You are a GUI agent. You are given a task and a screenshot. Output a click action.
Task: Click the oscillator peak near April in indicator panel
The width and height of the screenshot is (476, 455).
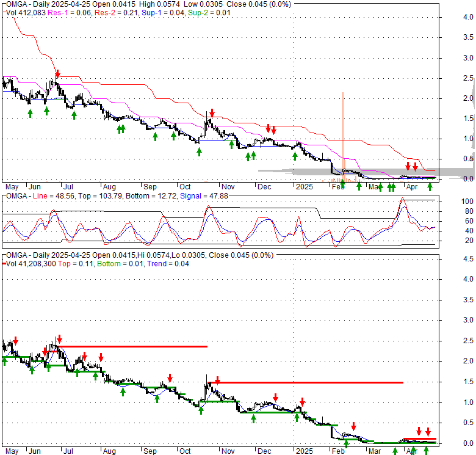pos(403,200)
